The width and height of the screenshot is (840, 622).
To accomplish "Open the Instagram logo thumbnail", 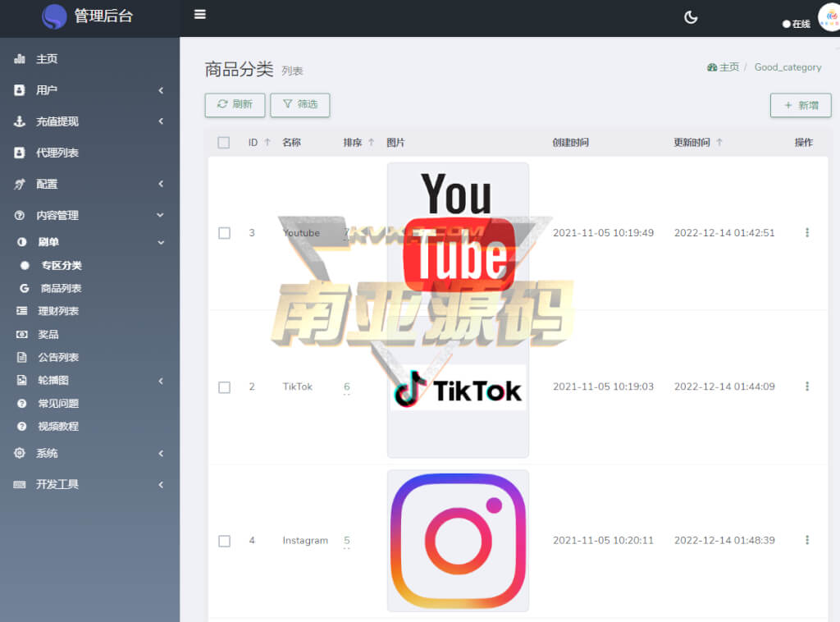I will [x=458, y=541].
